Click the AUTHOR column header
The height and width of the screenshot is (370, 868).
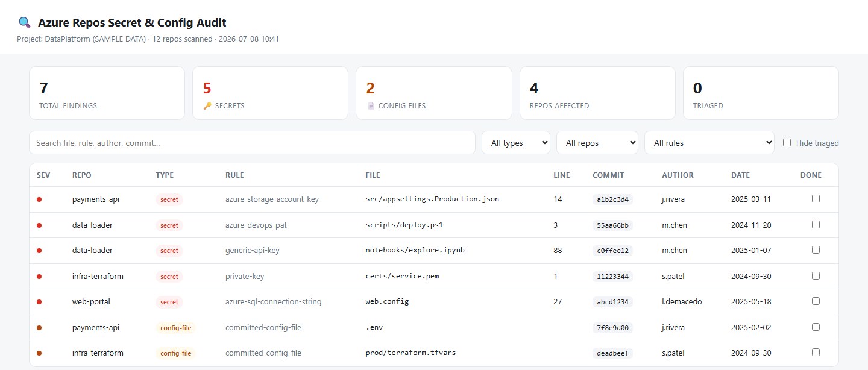(678, 175)
